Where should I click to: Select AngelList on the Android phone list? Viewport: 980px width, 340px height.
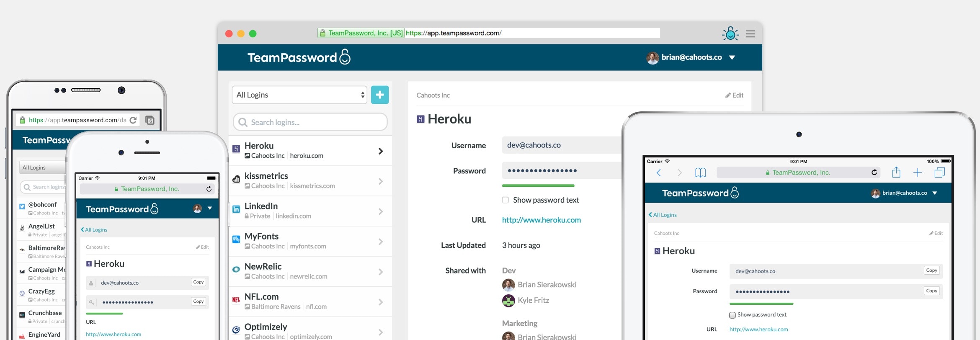click(41, 226)
